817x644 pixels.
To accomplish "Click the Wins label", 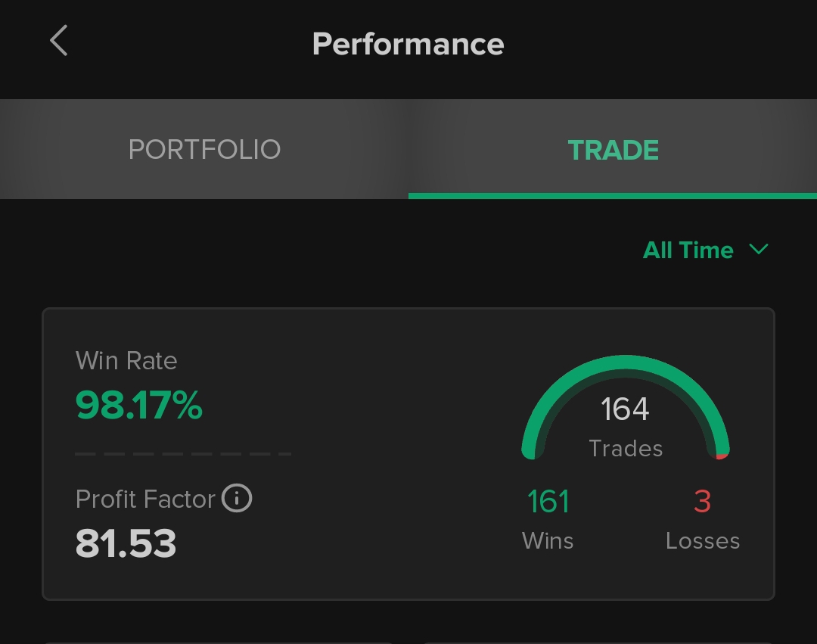I will [x=548, y=541].
